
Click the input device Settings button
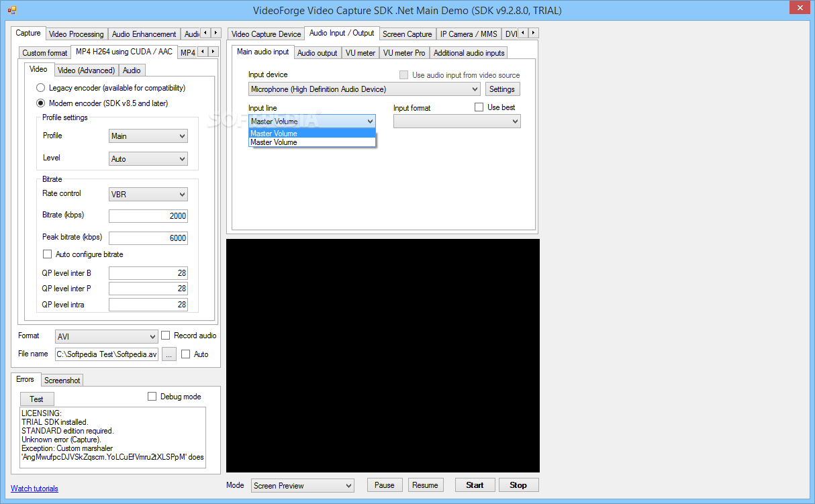tap(502, 89)
